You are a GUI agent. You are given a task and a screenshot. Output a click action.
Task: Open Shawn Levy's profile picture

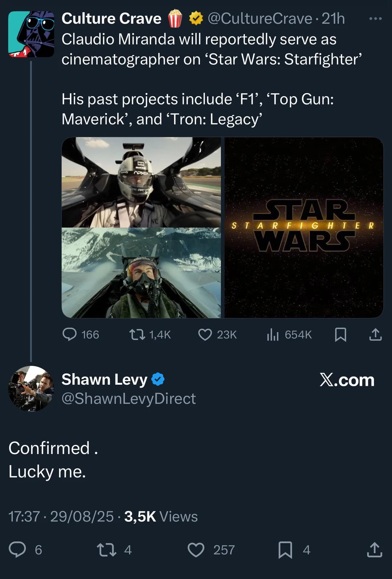click(x=31, y=388)
